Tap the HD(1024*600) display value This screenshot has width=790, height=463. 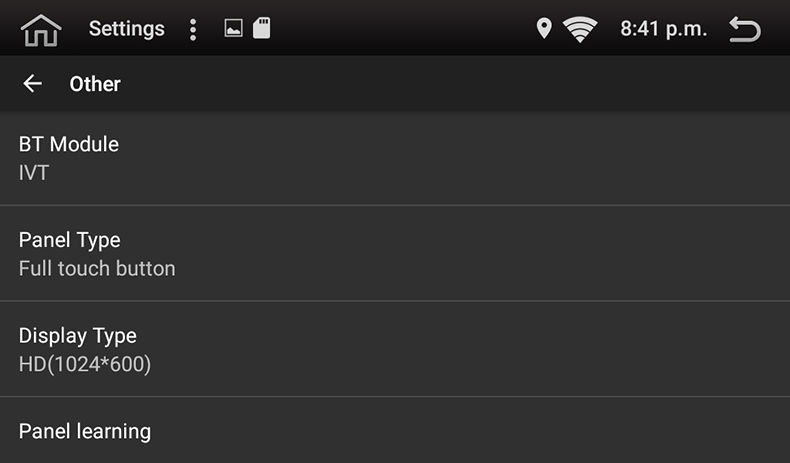coord(85,364)
